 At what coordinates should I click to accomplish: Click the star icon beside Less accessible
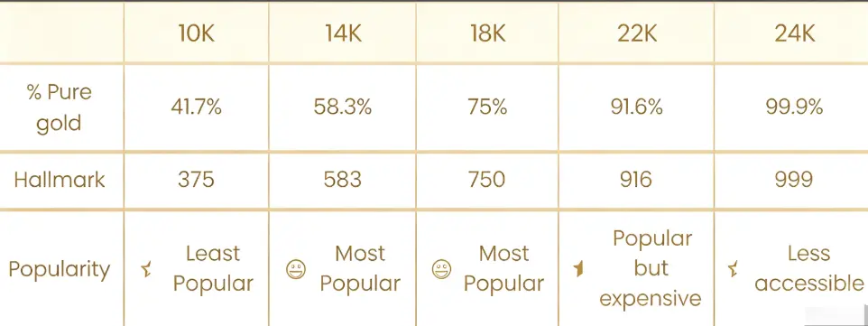[x=733, y=270]
